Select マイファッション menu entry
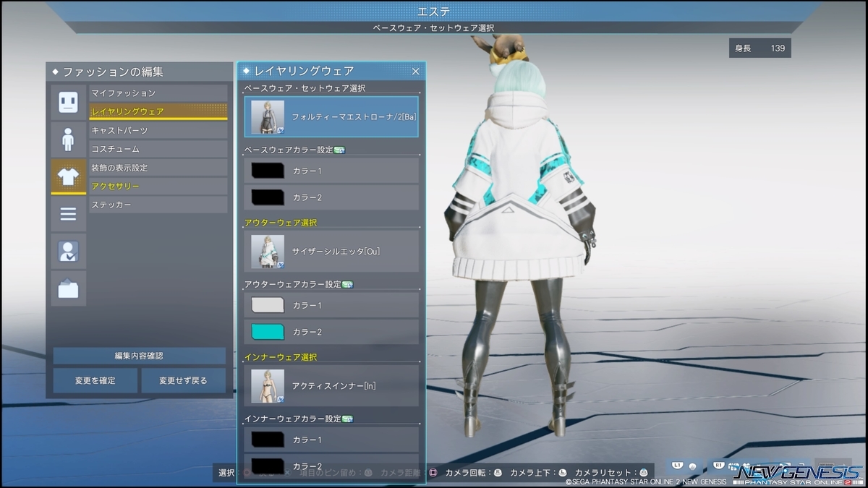Viewport: 868px width, 488px height. coord(158,93)
